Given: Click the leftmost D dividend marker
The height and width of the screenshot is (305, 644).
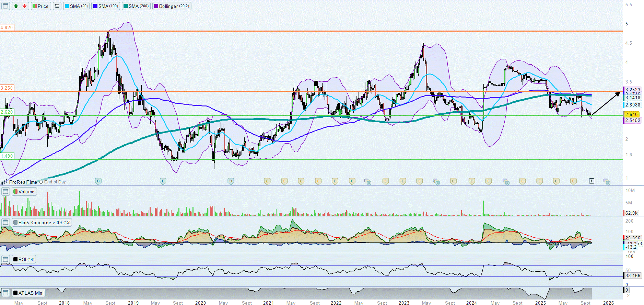Looking at the screenshot, I should (98, 181).
